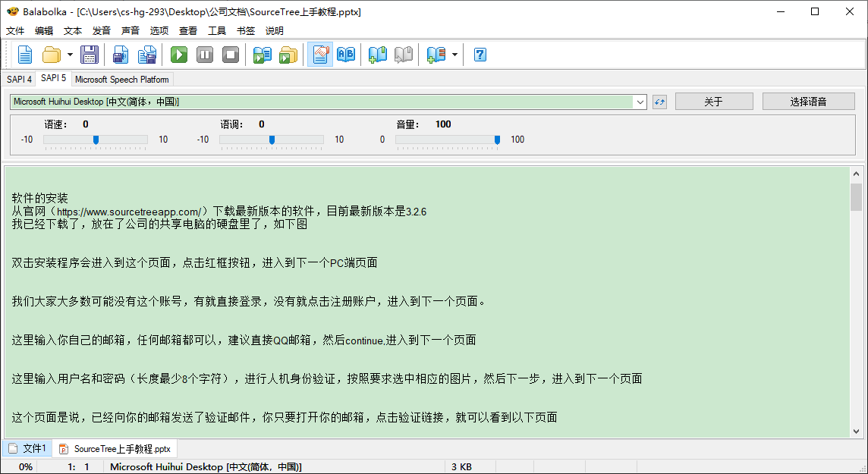Select the SAPI 5 tab

click(x=53, y=78)
